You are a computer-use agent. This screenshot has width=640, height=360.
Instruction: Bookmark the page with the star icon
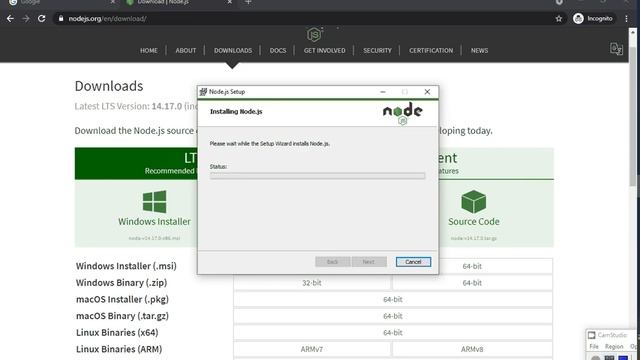[x=559, y=19]
